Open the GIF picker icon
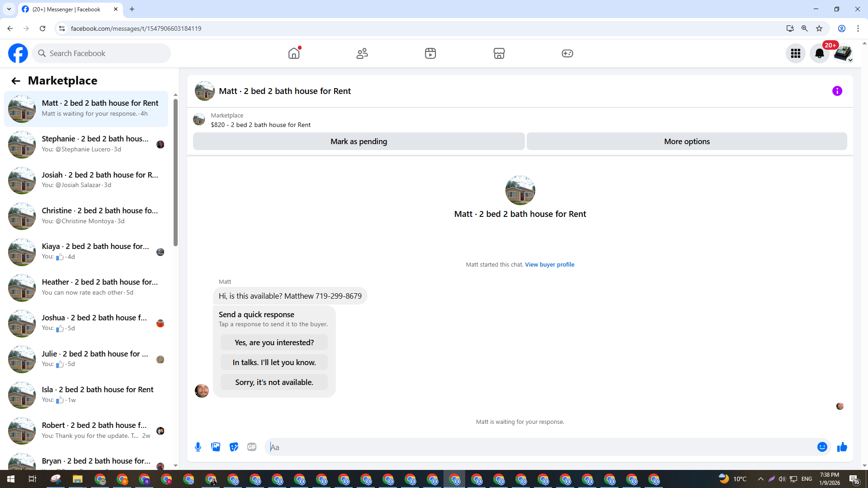The width and height of the screenshot is (868, 488). point(252,447)
